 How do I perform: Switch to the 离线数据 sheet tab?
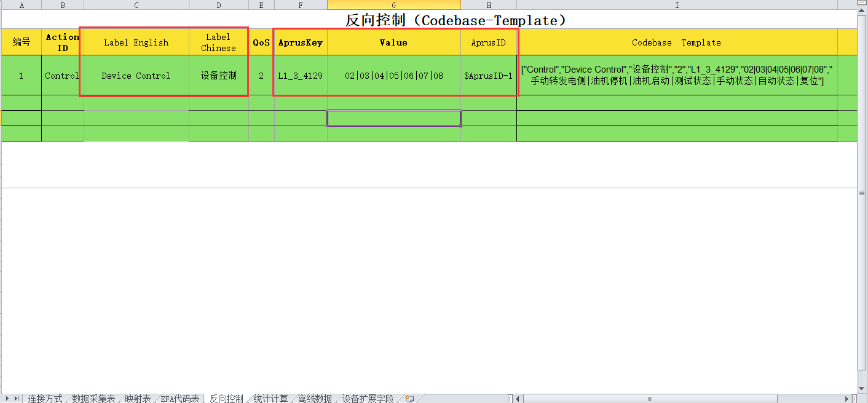click(x=315, y=399)
